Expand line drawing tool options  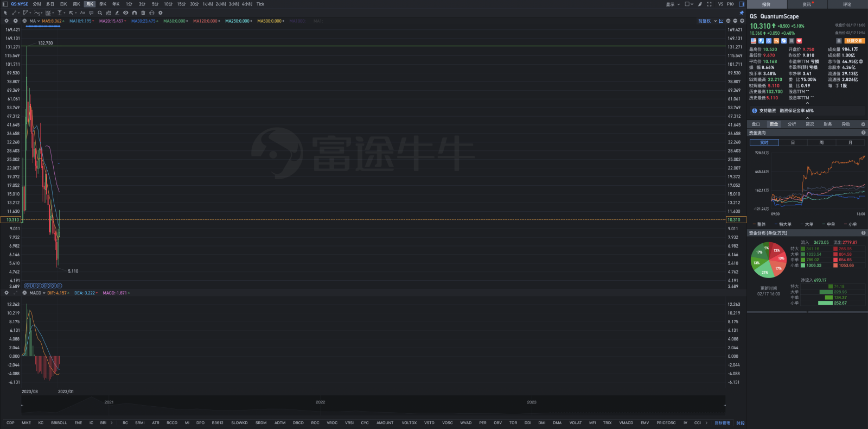[19, 12]
